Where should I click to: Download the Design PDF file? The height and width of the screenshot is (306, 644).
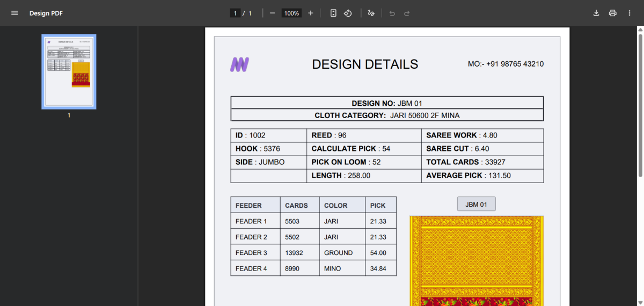click(596, 13)
